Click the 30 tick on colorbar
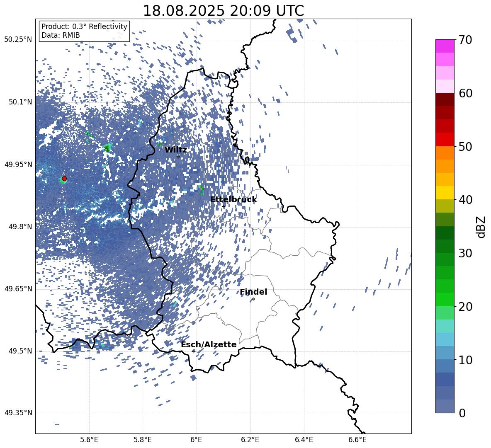The width and height of the screenshot is (491, 448). [x=465, y=253]
